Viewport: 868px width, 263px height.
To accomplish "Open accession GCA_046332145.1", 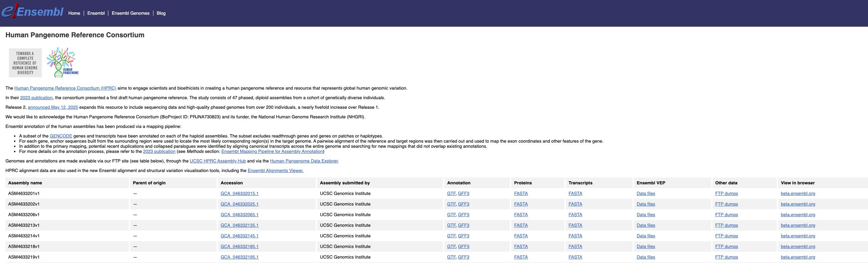I will click(240, 236).
